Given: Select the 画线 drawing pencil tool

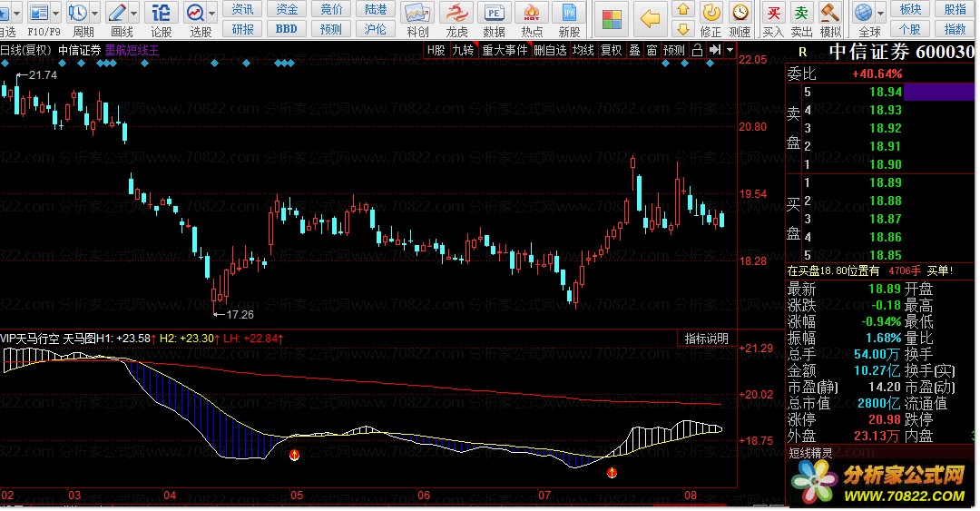Looking at the screenshot, I should (117, 13).
